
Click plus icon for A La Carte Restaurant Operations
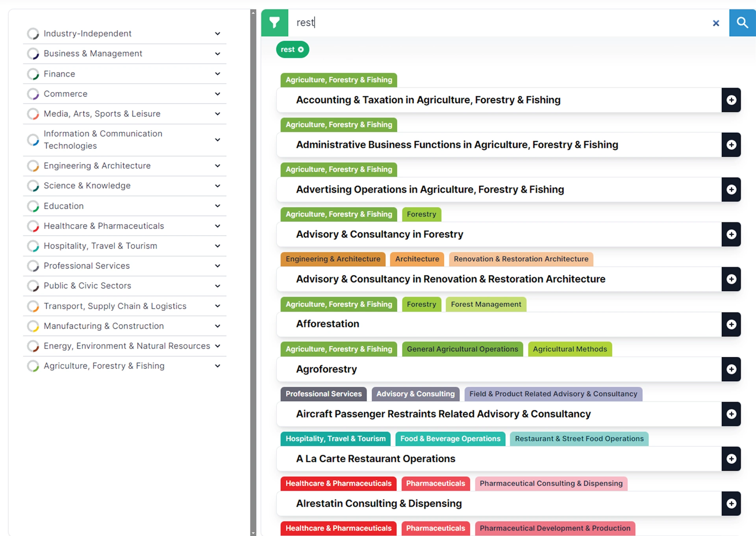coord(731,459)
